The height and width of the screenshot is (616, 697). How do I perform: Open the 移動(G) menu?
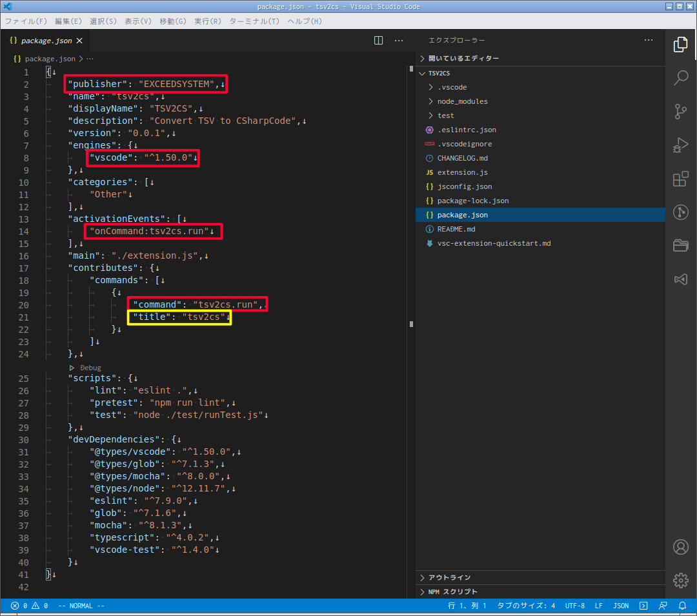coord(173,21)
